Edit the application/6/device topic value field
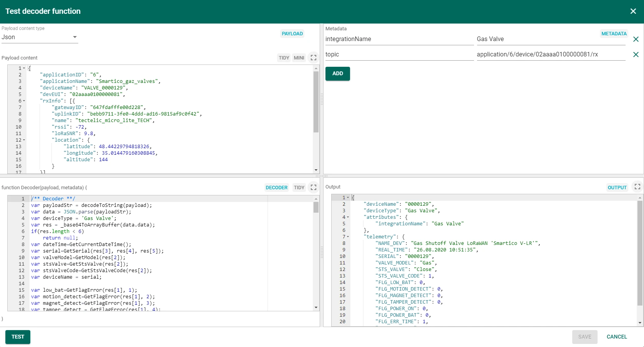 [551, 55]
